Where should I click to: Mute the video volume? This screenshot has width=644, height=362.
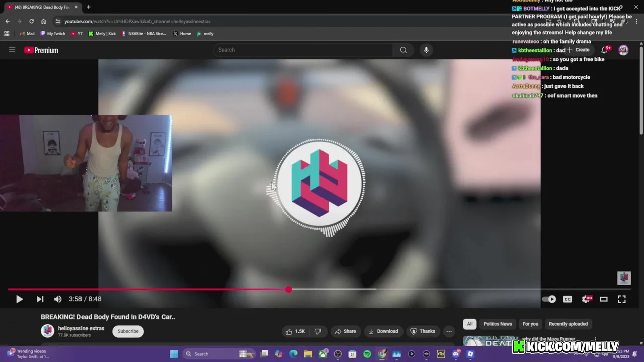58,299
